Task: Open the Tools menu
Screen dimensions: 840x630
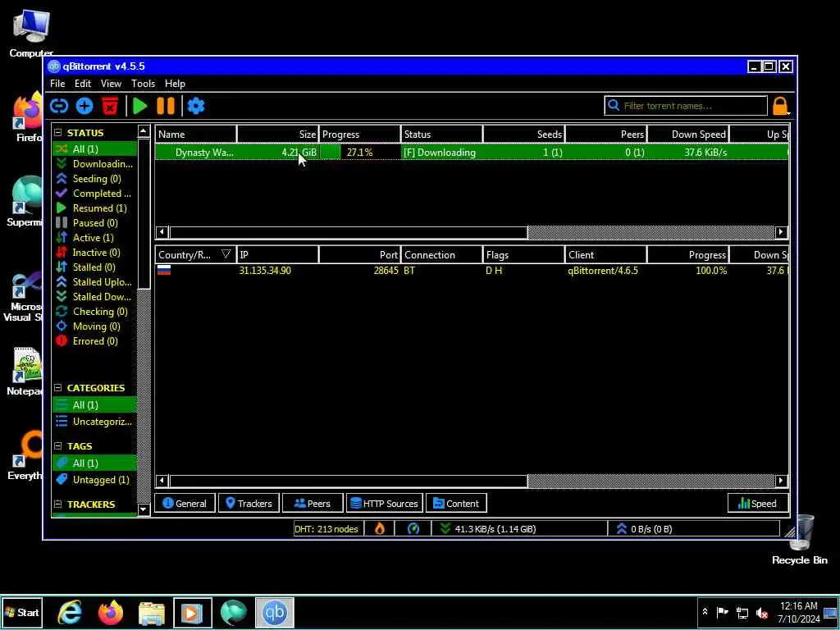Action: coord(143,84)
